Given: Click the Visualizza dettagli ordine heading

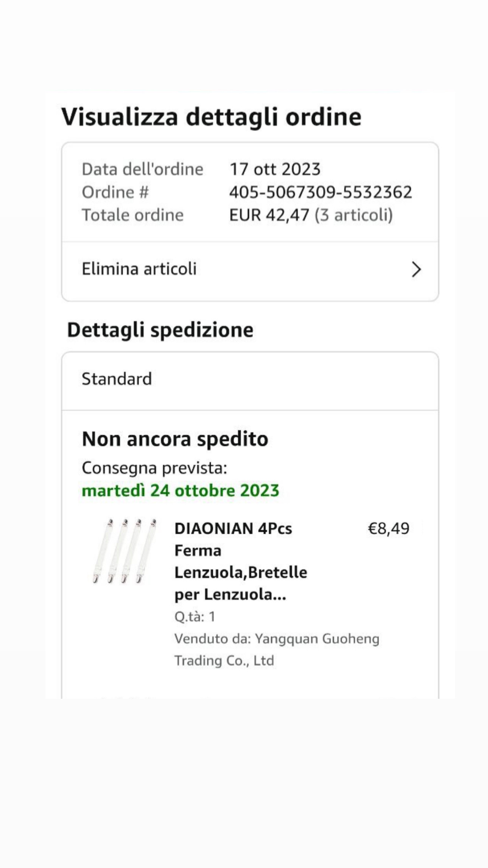Looking at the screenshot, I should point(211,117).
